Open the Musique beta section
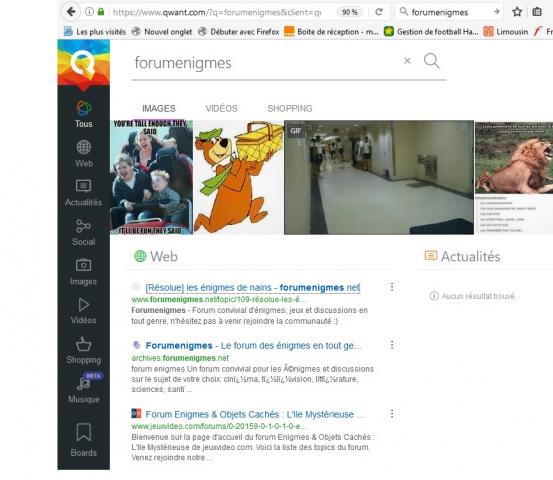Image resolution: width=553 pixels, height=480 pixels. pyautogui.click(x=84, y=389)
